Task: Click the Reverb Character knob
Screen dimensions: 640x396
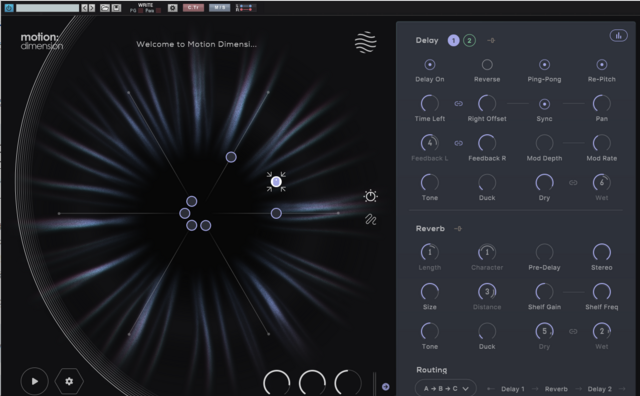Action: click(487, 253)
